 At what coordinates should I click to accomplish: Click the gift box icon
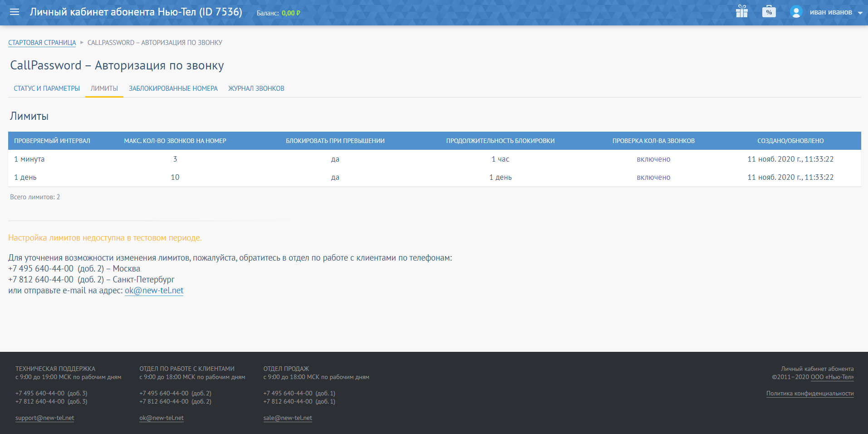[x=742, y=11]
